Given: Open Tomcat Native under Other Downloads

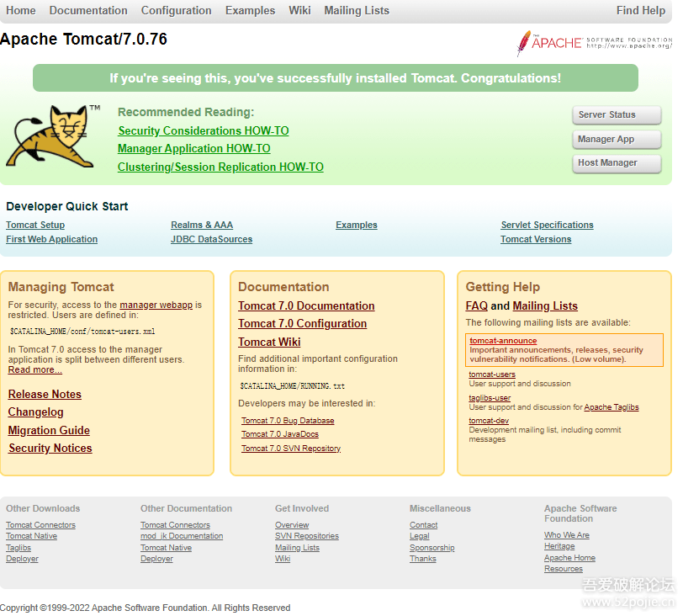Looking at the screenshot, I should pos(31,536).
